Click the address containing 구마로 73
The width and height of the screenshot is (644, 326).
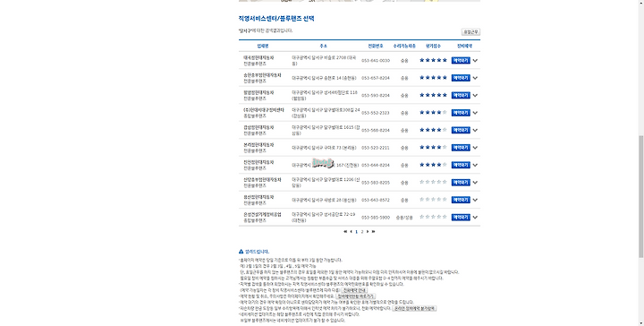pos(324,148)
